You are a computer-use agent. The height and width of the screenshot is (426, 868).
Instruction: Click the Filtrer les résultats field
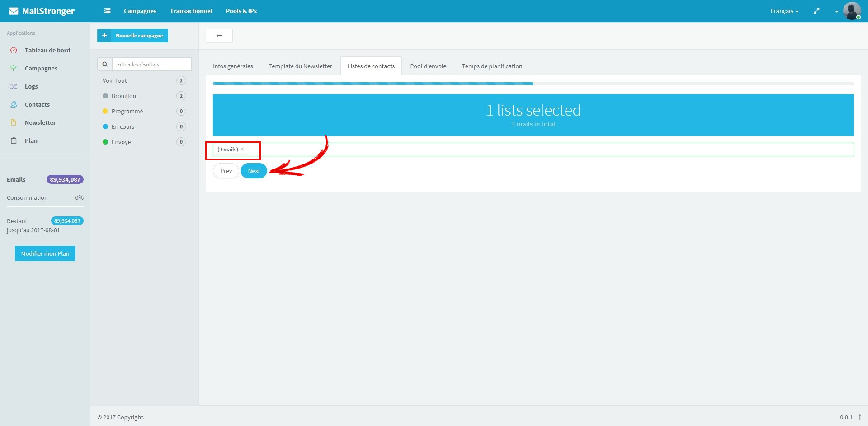[152, 64]
